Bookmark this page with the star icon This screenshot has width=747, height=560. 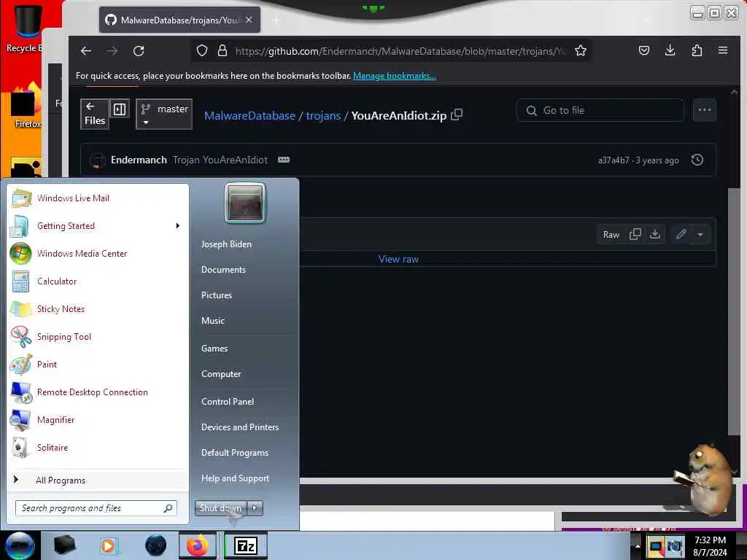[580, 50]
